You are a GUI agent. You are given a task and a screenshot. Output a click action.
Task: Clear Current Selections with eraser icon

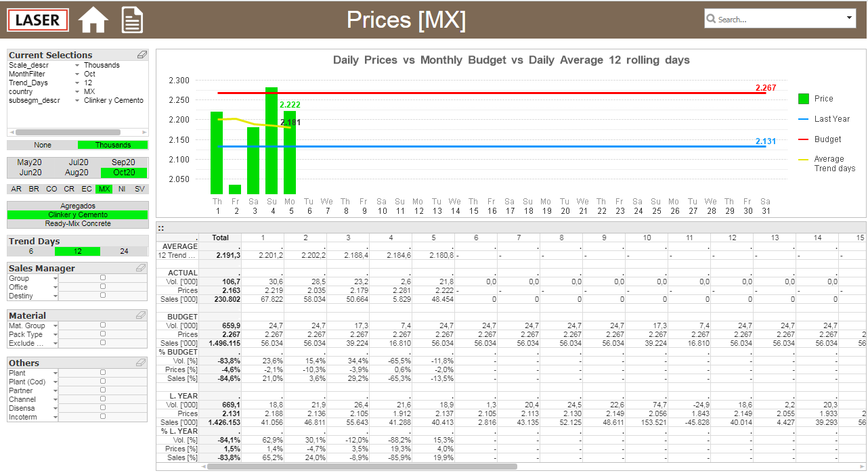[142, 55]
